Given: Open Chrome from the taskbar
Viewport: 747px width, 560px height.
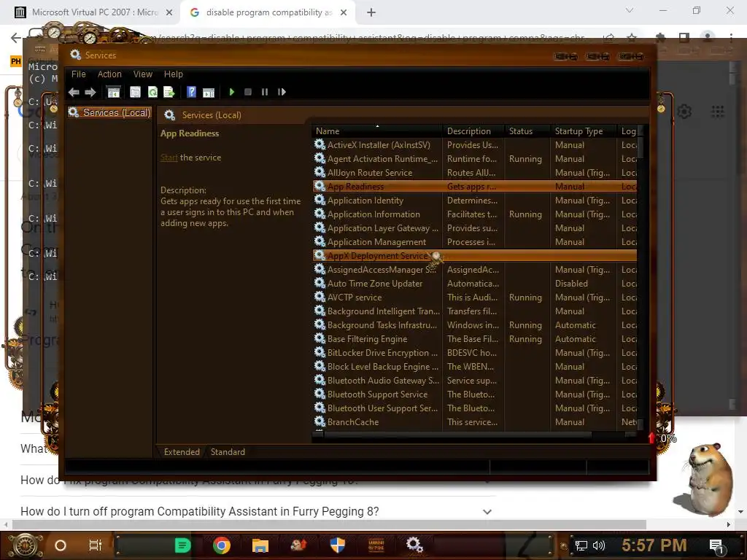Looking at the screenshot, I should tap(222, 545).
